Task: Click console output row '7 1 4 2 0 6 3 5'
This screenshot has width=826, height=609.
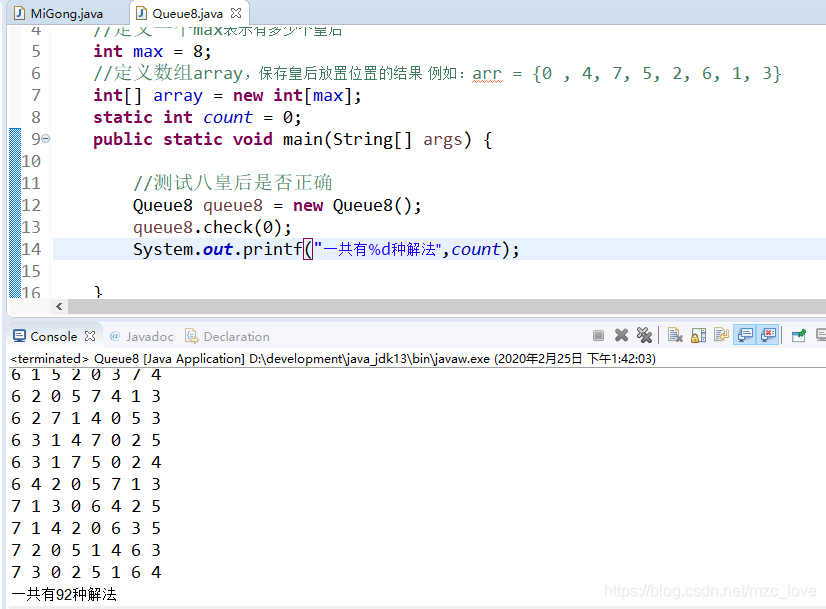Action: click(86, 528)
